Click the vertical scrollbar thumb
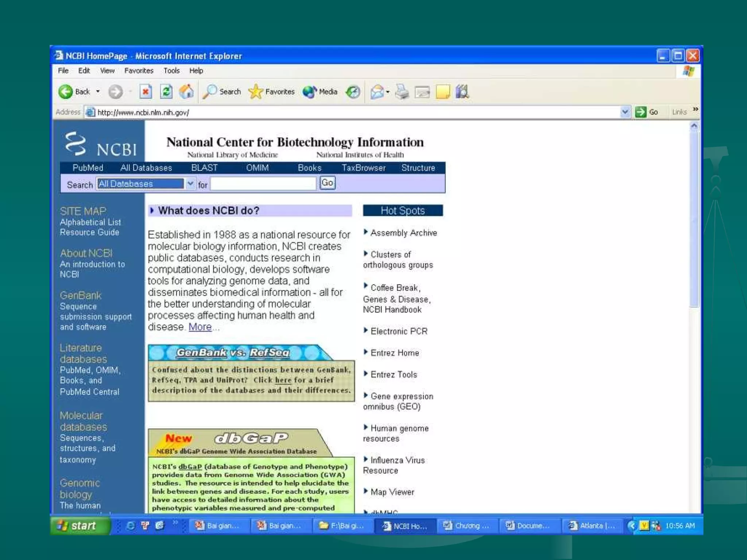Viewport: 747px width, 560px height. tap(694, 219)
